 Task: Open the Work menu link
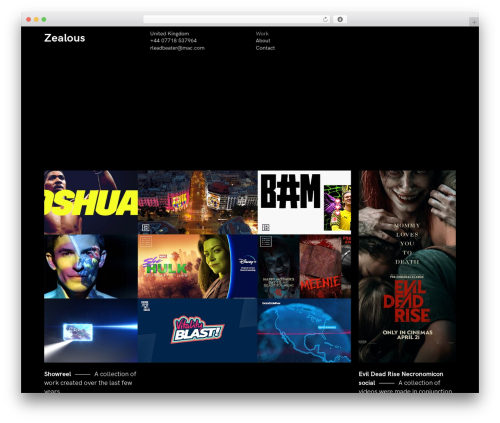pyautogui.click(x=262, y=33)
